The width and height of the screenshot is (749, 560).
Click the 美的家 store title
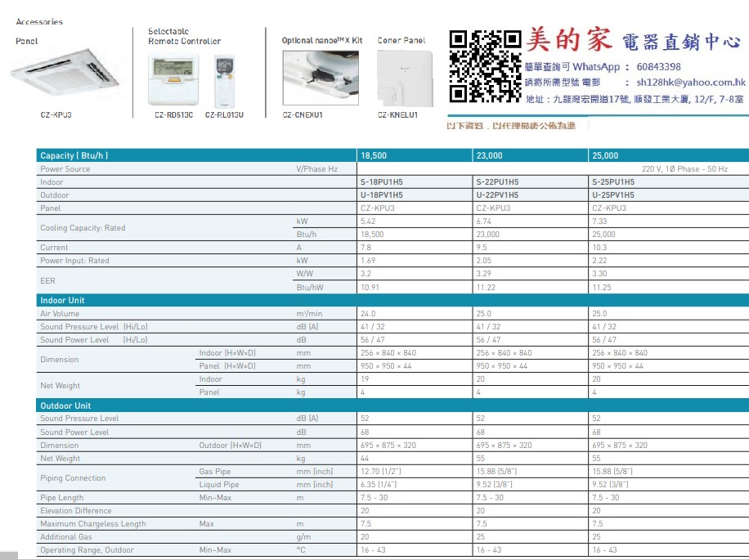click(x=569, y=40)
